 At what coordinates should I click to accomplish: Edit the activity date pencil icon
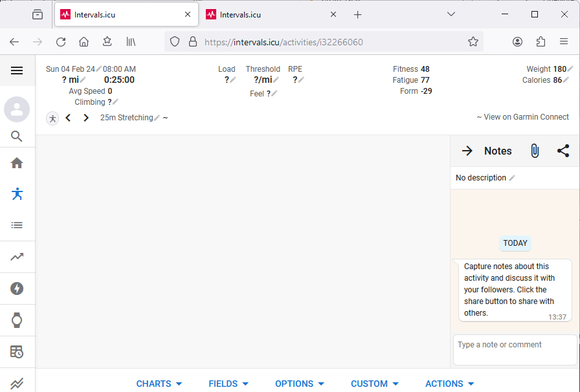click(98, 69)
